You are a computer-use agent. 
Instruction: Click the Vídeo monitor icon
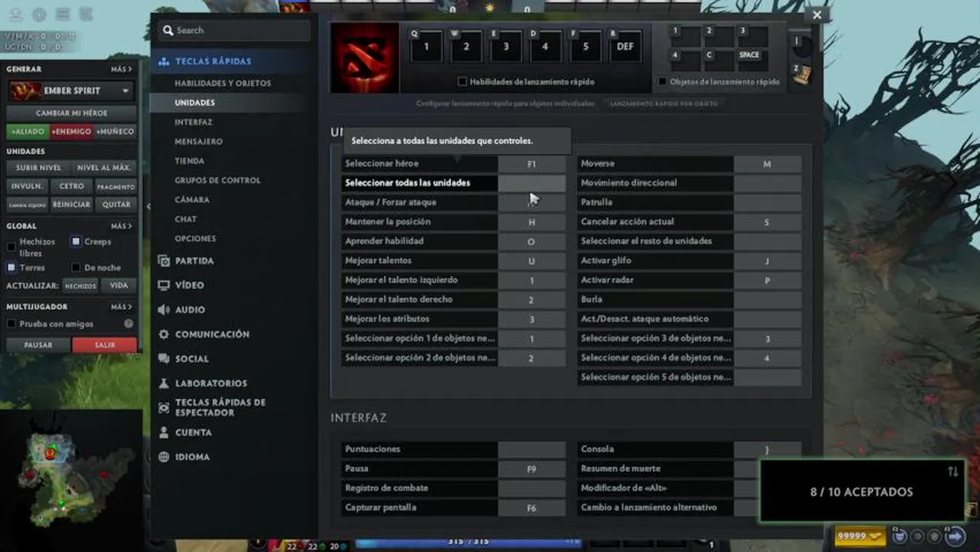(163, 285)
